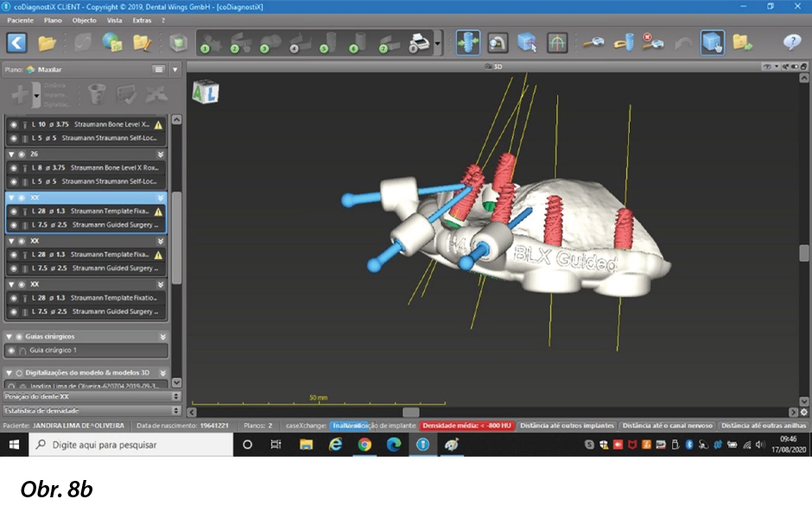Toggle visibility of Digitalizações do modelo section
This screenshot has width=812, height=518.
(x=19, y=373)
